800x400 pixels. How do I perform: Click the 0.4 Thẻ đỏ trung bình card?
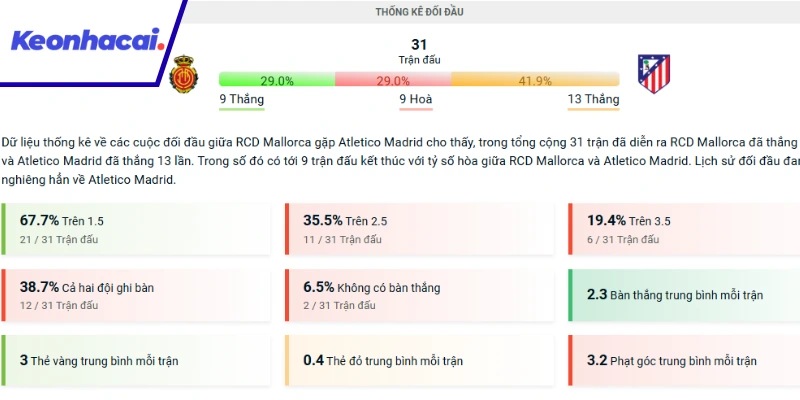[x=418, y=360]
